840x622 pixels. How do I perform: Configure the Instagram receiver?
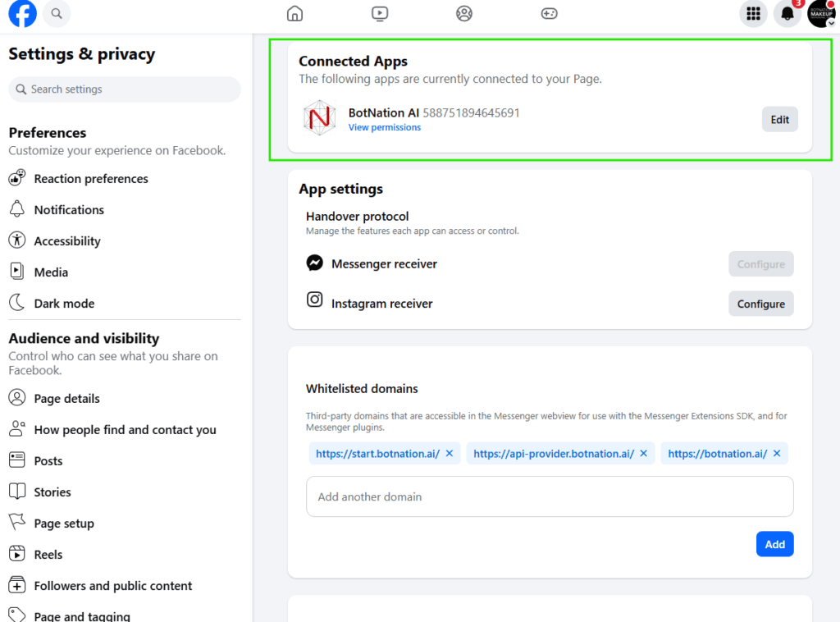(760, 304)
